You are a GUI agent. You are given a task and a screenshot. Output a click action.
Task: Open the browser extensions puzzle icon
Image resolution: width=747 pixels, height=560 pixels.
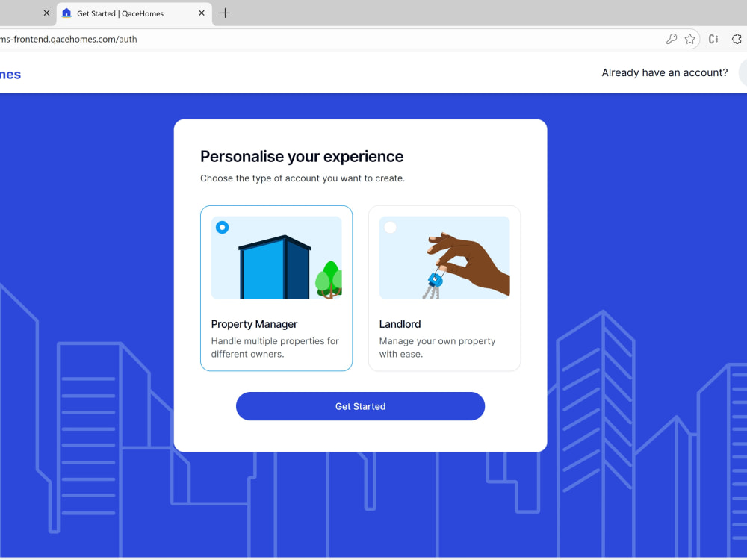click(x=737, y=39)
